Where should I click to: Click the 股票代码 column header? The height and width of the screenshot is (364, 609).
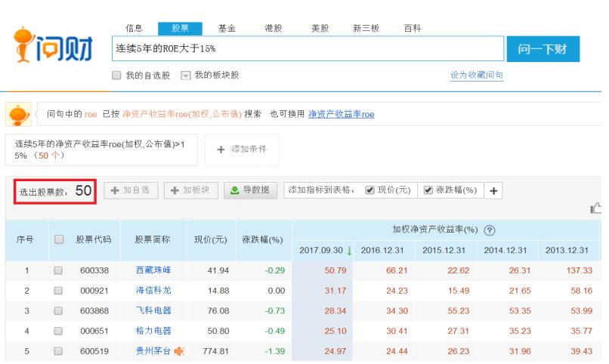click(x=94, y=240)
